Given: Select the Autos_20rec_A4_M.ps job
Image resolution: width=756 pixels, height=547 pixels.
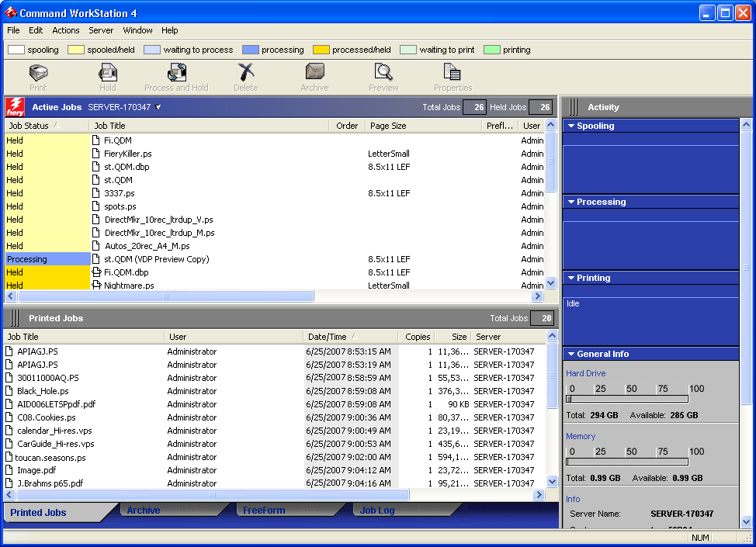Looking at the screenshot, I should point(275,246).
